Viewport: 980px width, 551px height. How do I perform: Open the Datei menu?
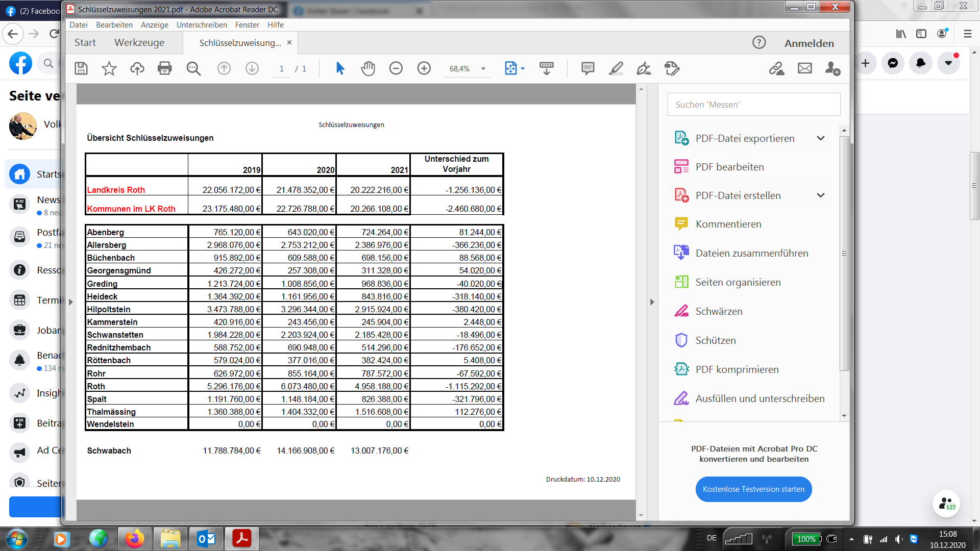tap(79, 25)
